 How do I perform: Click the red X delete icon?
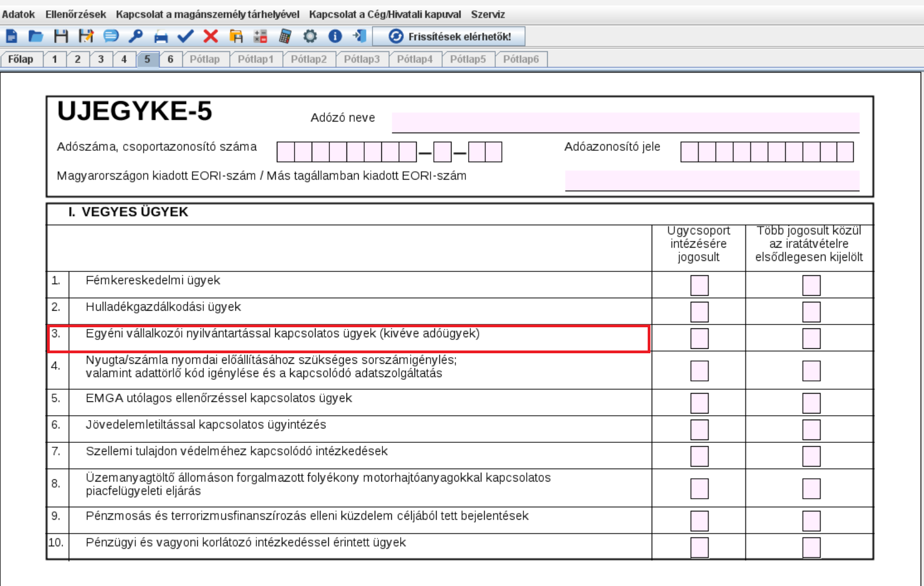[x=211, y=36]
